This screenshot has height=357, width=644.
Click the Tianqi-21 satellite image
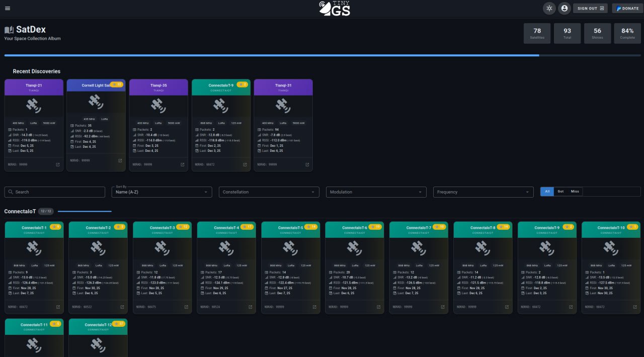pyautogui.click(x=34, y=105)
